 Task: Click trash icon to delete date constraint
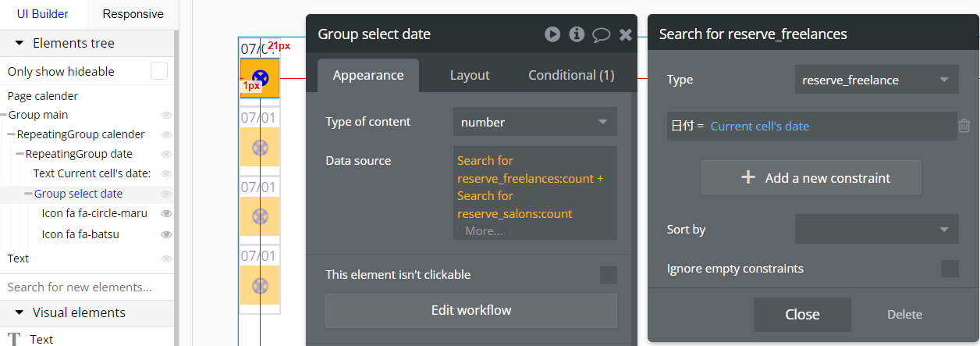click(964, 126)
